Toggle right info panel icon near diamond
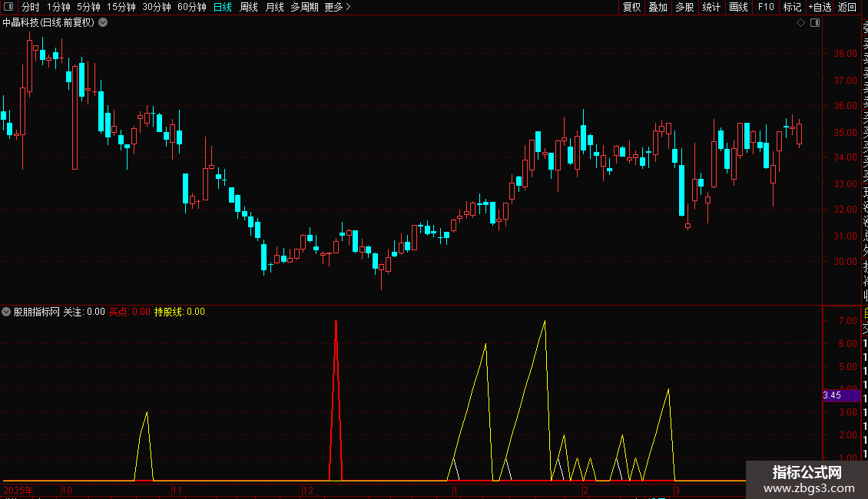Image resolution: width=868 pixels, height=499 pixels. click(x=815, y=23)
